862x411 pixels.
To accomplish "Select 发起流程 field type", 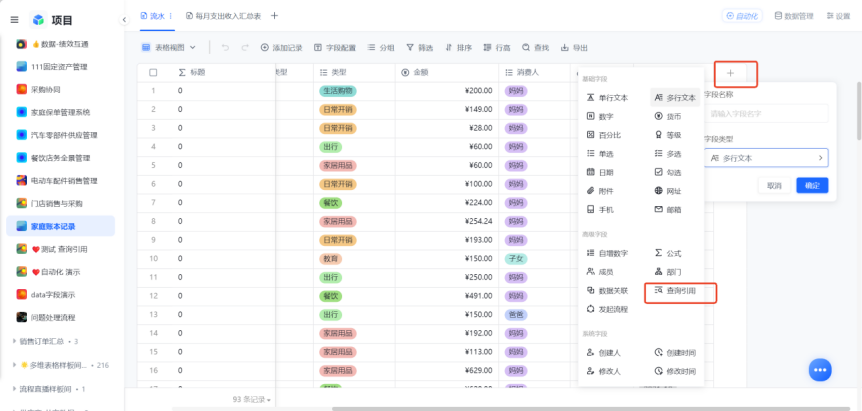I will [x=607, y=309].
